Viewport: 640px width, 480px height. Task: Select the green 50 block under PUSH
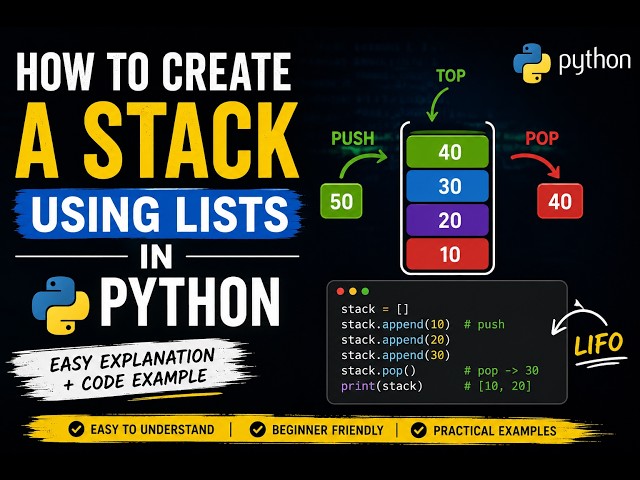[341, 201]
